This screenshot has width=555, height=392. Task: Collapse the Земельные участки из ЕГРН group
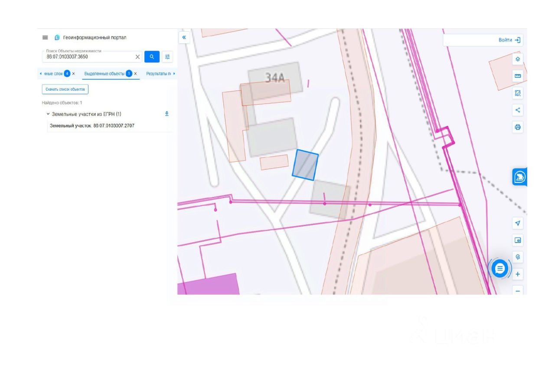click(48, 114)
